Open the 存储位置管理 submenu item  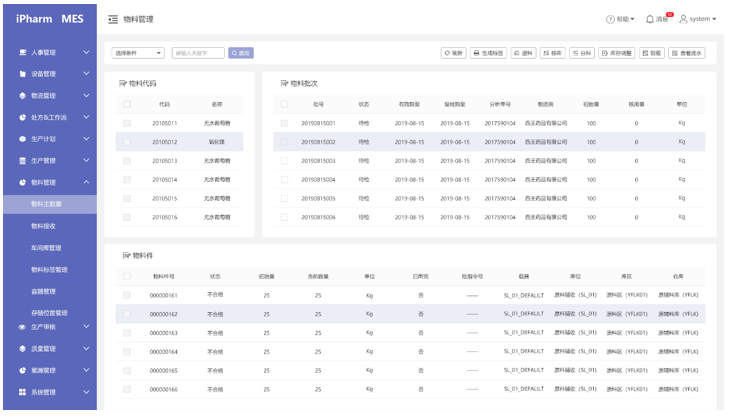50,313
